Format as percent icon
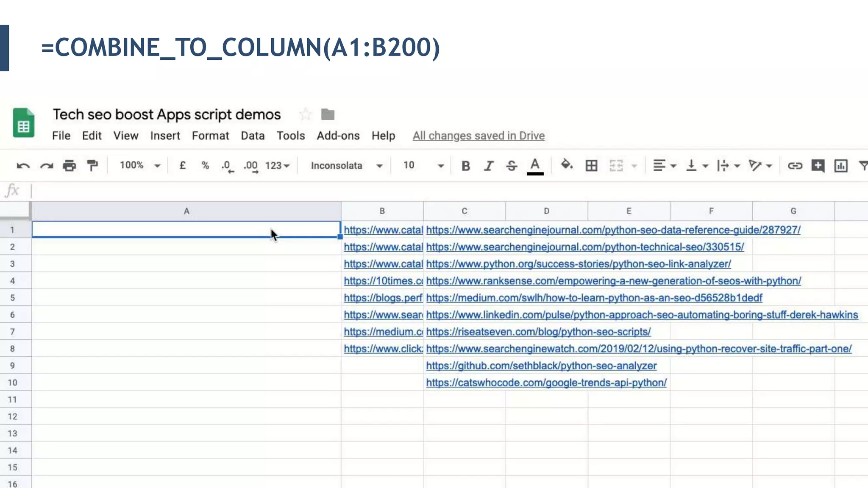The height and width of the screenshot is (488, 868). [x=206, y=165]
